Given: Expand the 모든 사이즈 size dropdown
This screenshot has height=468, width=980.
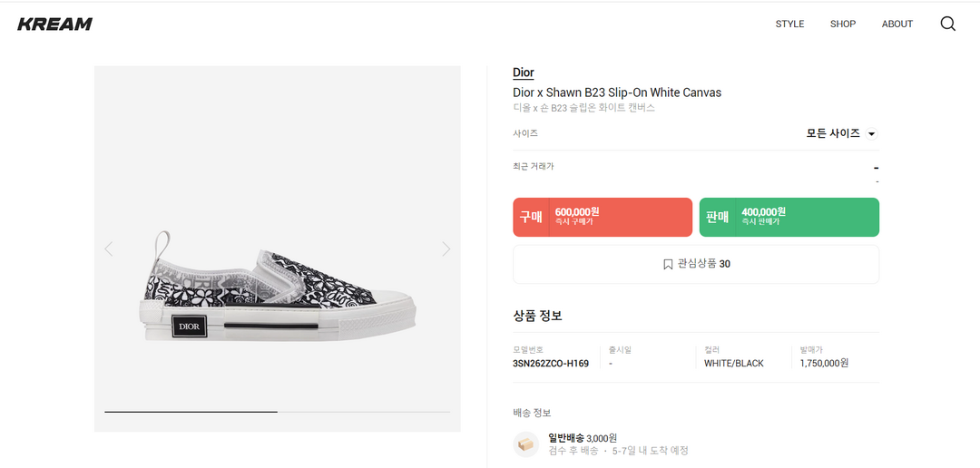Looking at the screenshot, I should 841,133.
